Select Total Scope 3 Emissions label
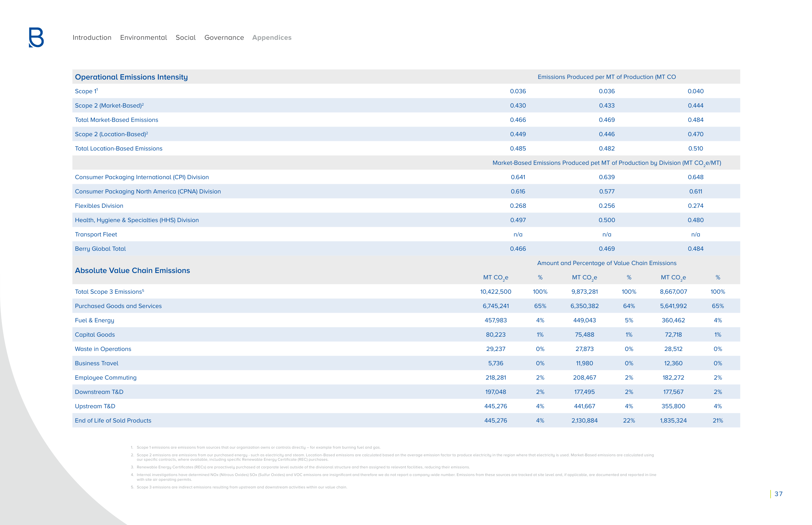The width and height of the screenshot is (812, 525). [x=110, y=291]
